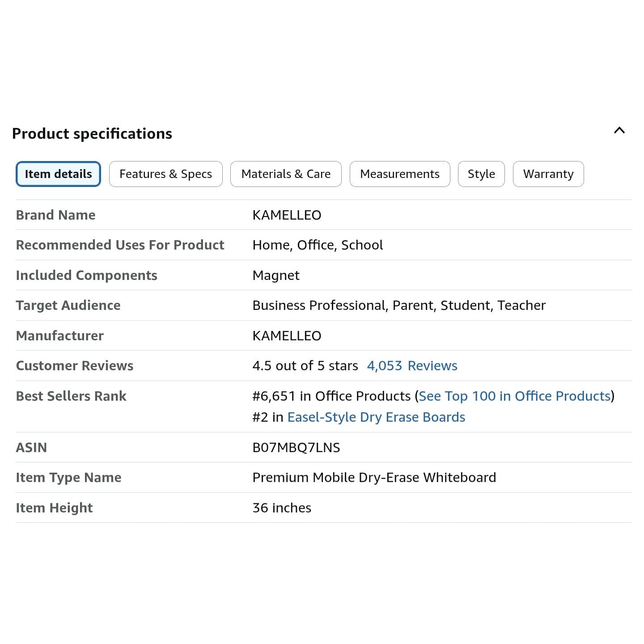Viewport: 644px width, 644px height.
Task: View the Warranty tab
Action: (x=548, y=174)
